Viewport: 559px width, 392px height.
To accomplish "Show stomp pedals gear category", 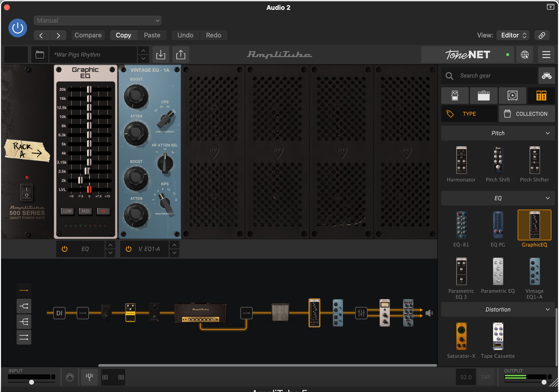I will (455, 96).
